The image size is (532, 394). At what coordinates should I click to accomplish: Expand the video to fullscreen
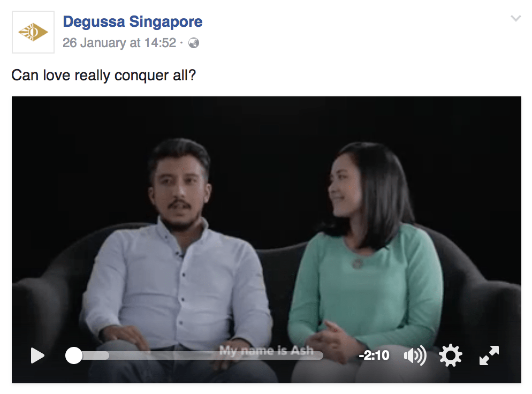(x=489, y=355)
